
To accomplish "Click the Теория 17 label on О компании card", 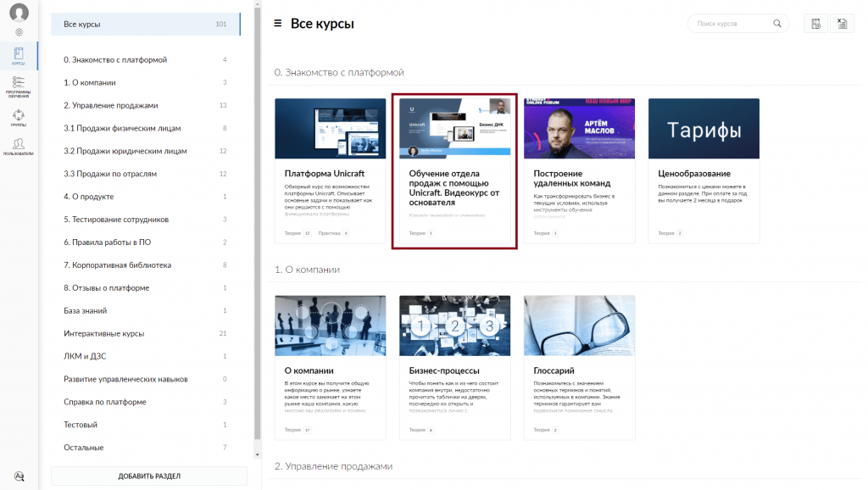I will point(298,430).
